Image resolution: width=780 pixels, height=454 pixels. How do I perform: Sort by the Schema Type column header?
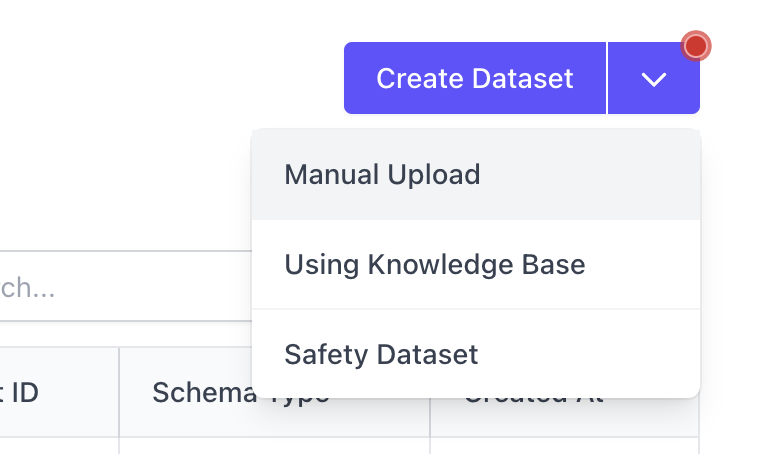coord(275,392)
